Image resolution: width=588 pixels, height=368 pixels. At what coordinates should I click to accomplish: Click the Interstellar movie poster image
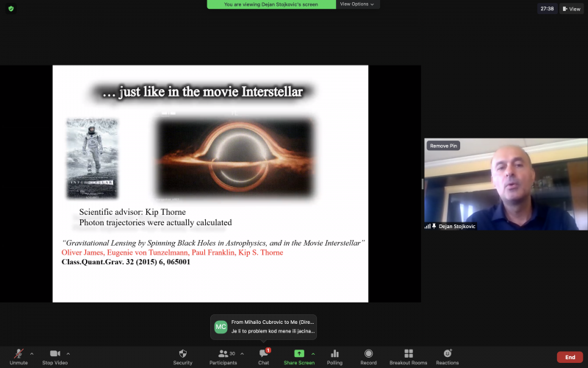93,158
